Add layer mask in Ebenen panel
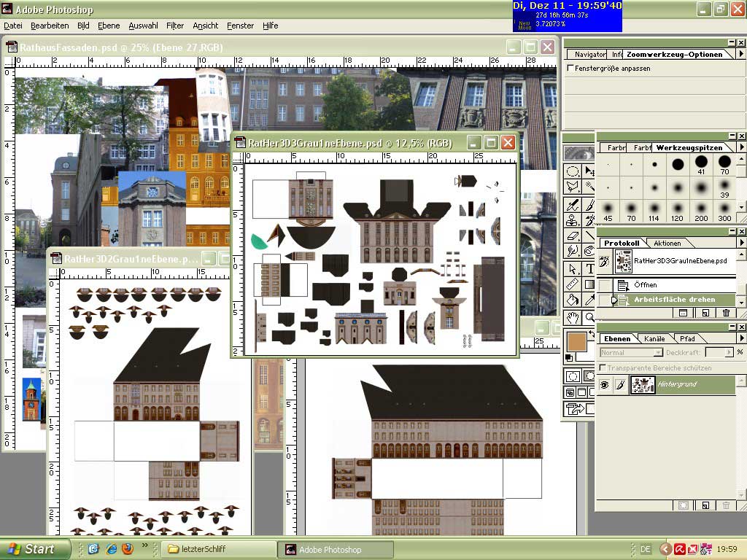 tap(683, 505)
